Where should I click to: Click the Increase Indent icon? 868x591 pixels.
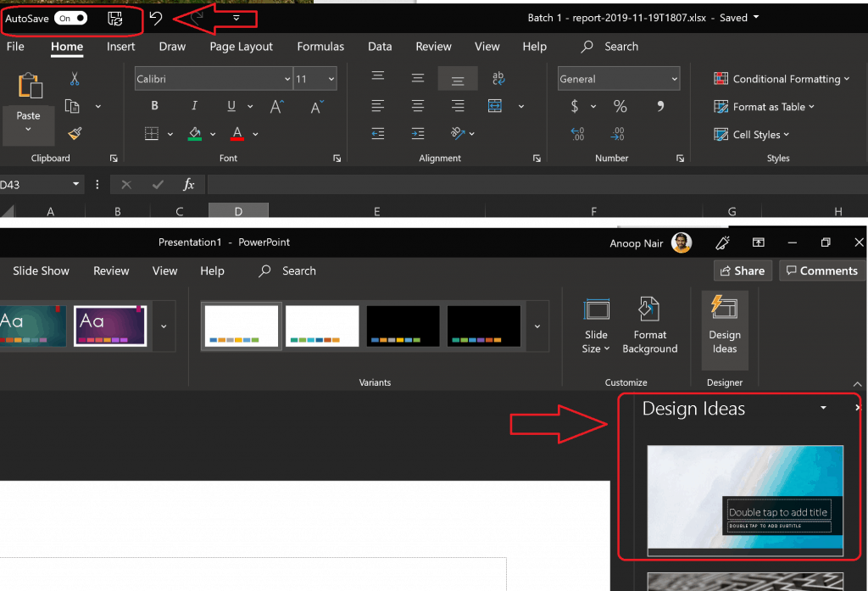pyautogui.click(x=418, y=133)
